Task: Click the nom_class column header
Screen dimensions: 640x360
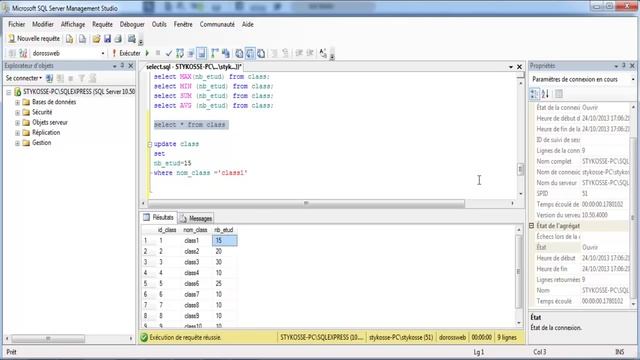Action: pos(195,230)
